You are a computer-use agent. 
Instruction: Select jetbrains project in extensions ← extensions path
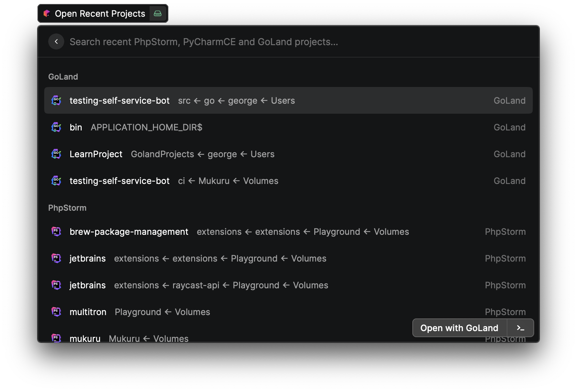[x=88, y=259]
